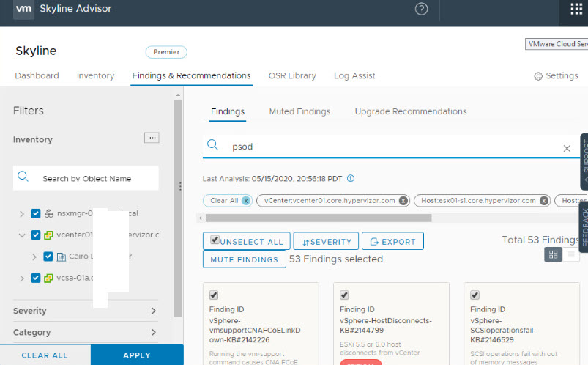This screenshot has height=365, width=588.
Task: Show Last Analysis info icon
Action: coord(351,178)
